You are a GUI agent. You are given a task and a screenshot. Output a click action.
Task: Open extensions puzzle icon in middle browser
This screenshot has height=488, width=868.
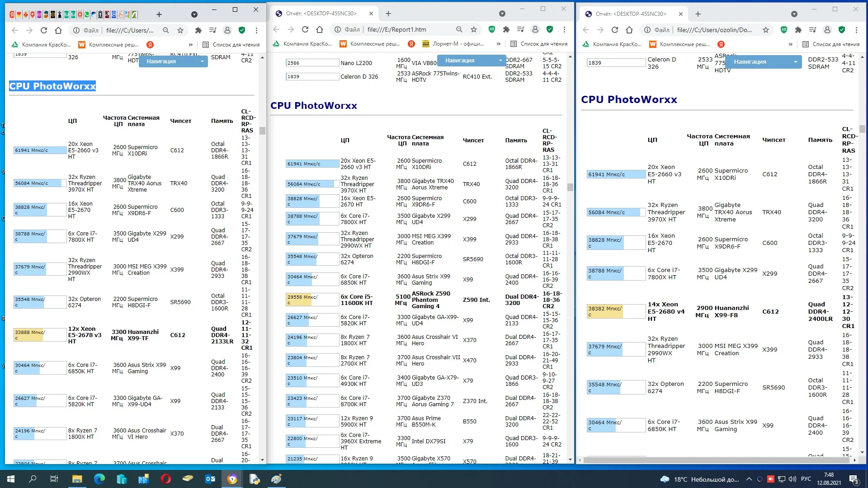[x=506, y=30]
